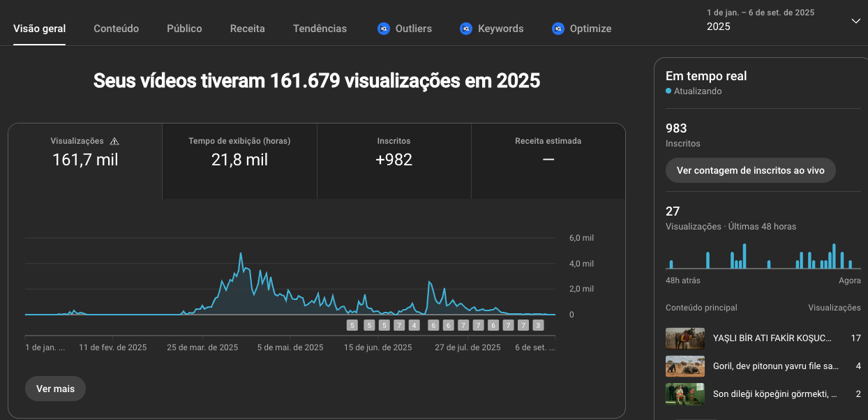Click the IQ icon beside Outliers
Viewport: 868px width, 420px height.
[x=383, y=29]
